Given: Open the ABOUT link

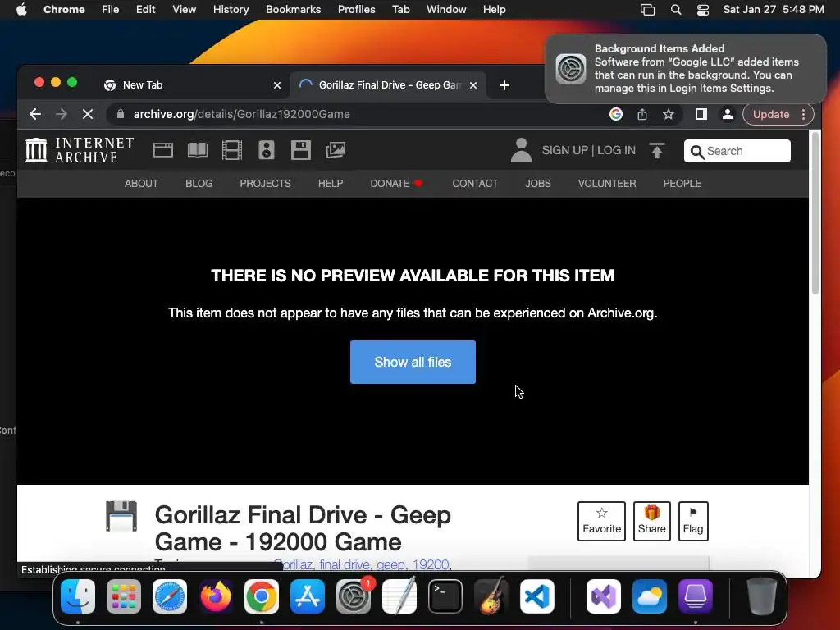Looking at the screenshot, I should coord(141,183).
